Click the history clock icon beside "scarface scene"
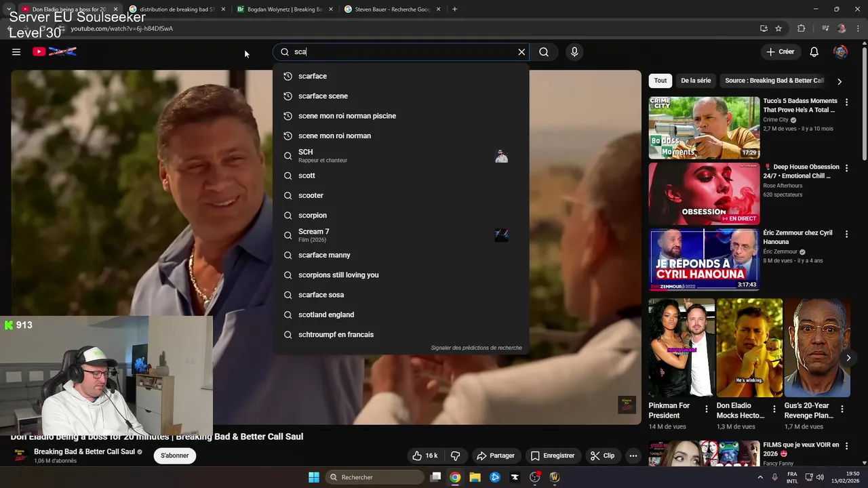Screen dimensions: 868x488 (x=288, y=96)
